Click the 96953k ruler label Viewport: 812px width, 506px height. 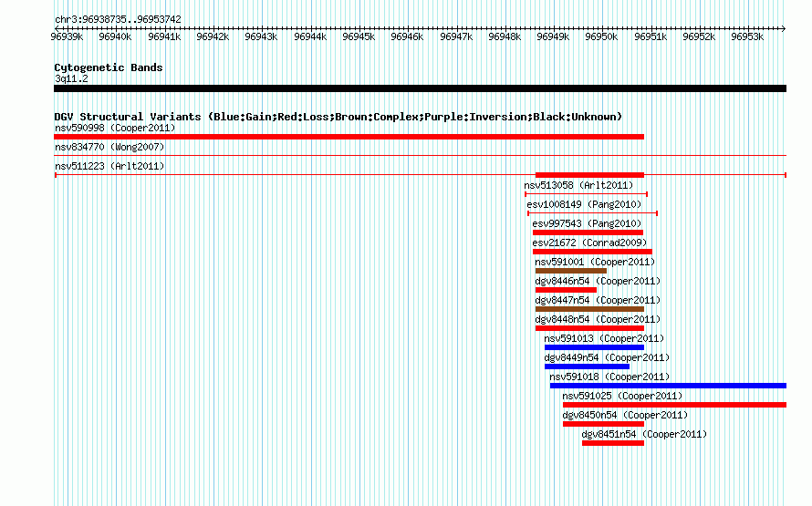[747, 36]
